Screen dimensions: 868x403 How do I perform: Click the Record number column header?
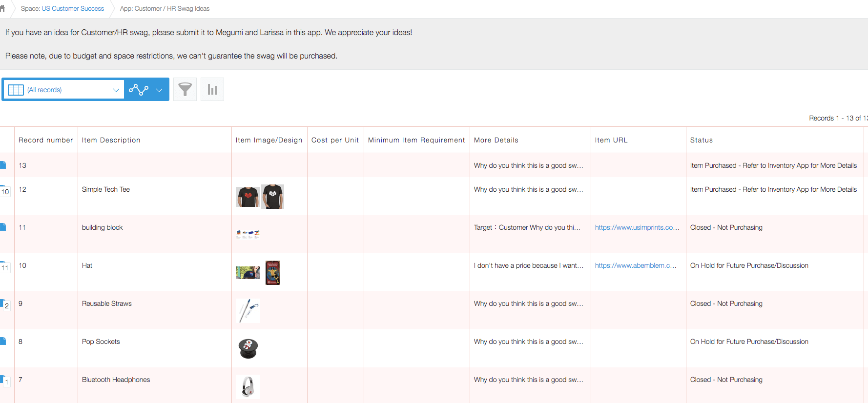point(45,140)
